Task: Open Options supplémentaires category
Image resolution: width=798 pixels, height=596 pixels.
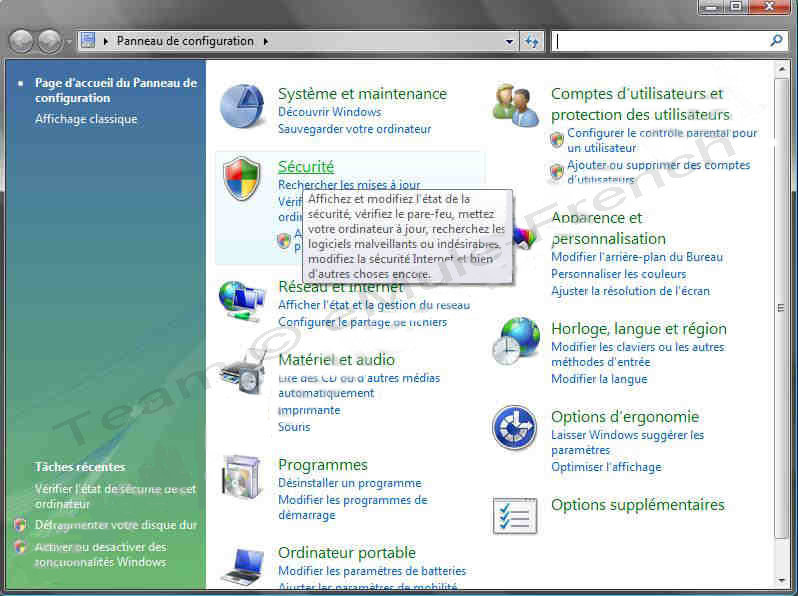Action: [x=638, y=505]
